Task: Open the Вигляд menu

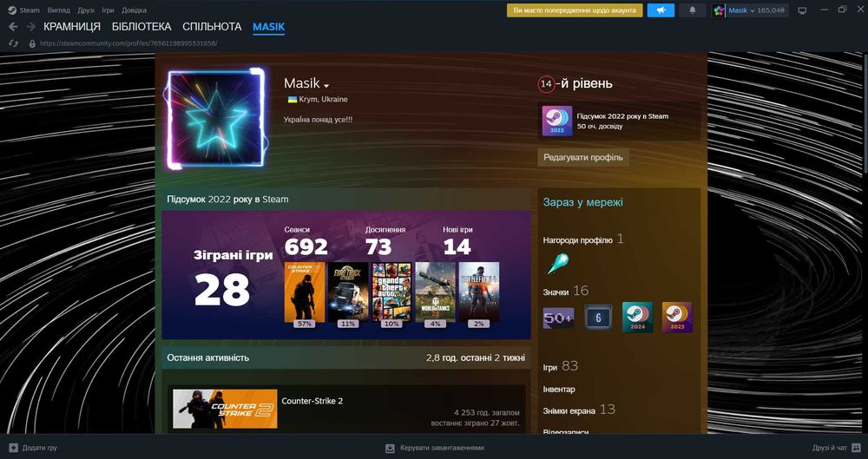Action: [x=59, y=10]
